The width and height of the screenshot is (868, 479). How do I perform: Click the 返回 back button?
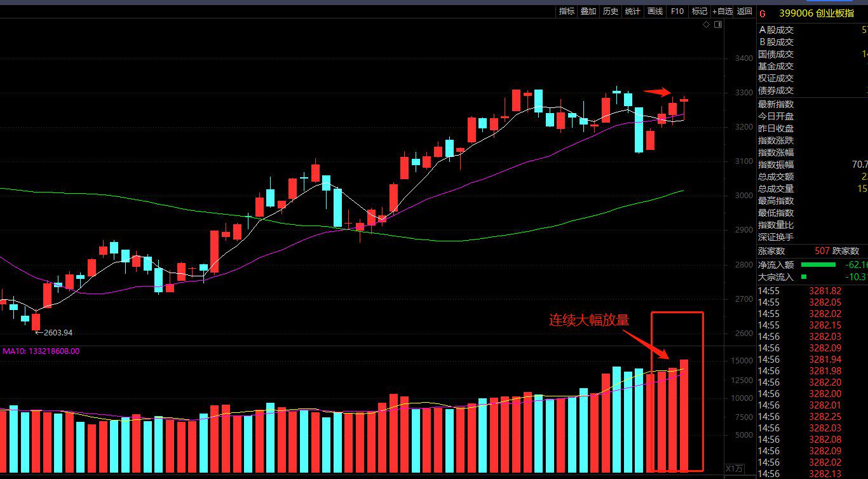click(x=744, y=11)
